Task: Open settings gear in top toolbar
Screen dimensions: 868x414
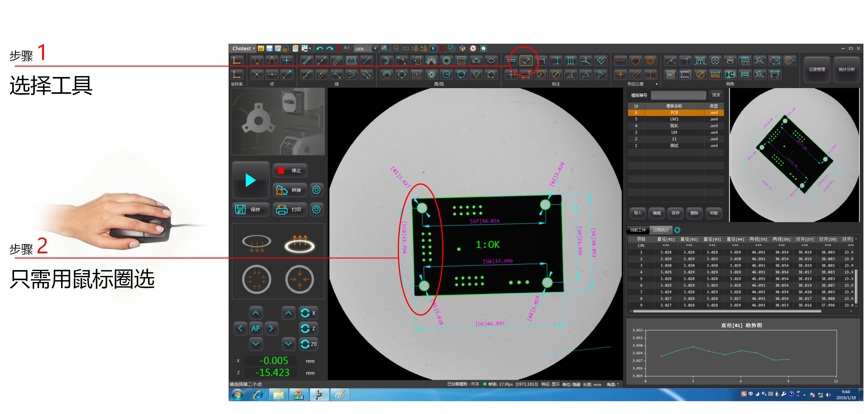Action: 473,49
